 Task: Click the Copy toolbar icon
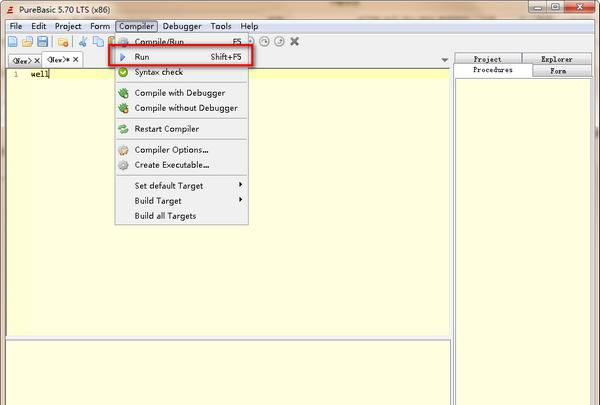click(98, 41)
